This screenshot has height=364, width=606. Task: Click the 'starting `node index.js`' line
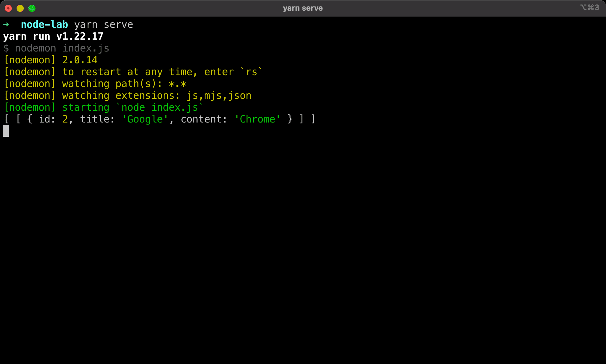[104, 107]
